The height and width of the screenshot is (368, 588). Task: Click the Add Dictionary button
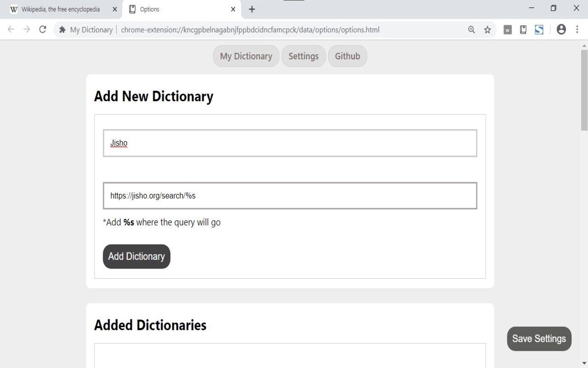click(136, 257)
